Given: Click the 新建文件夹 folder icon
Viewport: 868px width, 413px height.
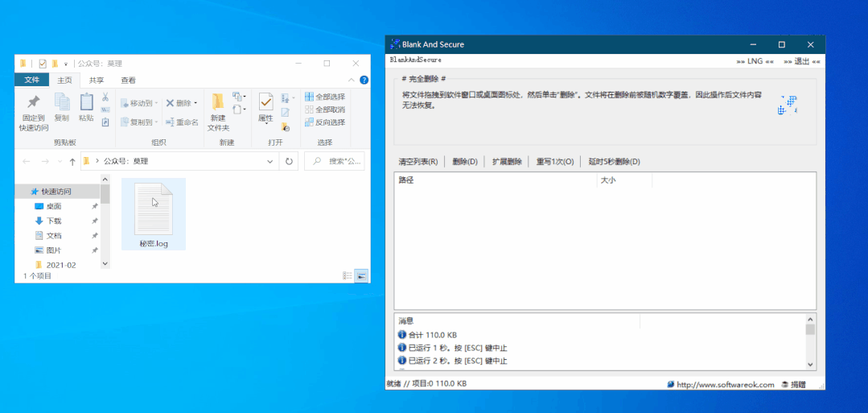Looking at the screenshot, I should tap(218, 101).
